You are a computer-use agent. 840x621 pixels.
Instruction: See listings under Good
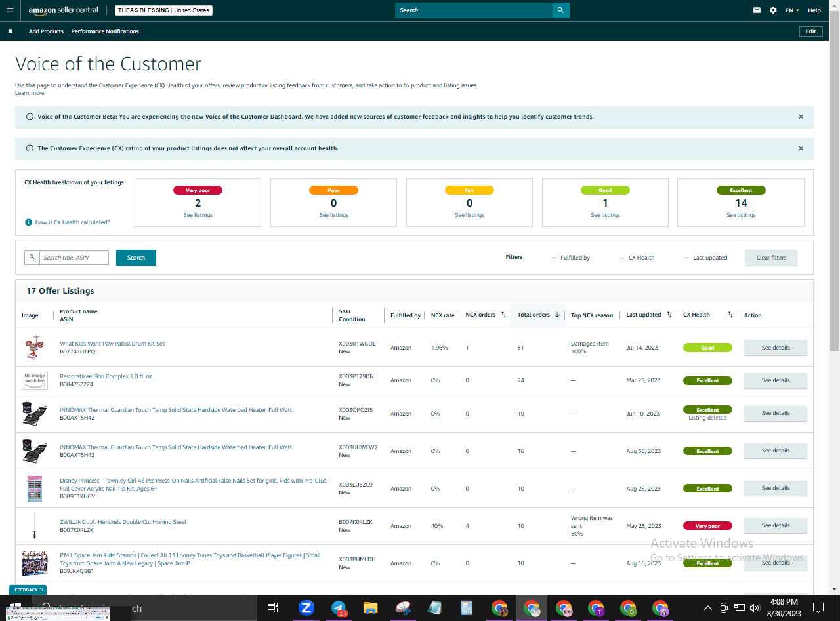coord(605,215)
